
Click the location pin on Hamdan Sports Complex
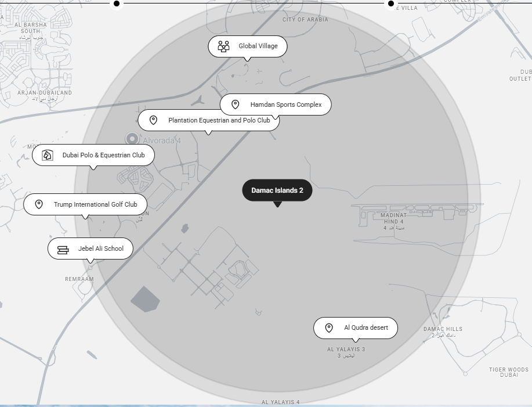point(235,105)
